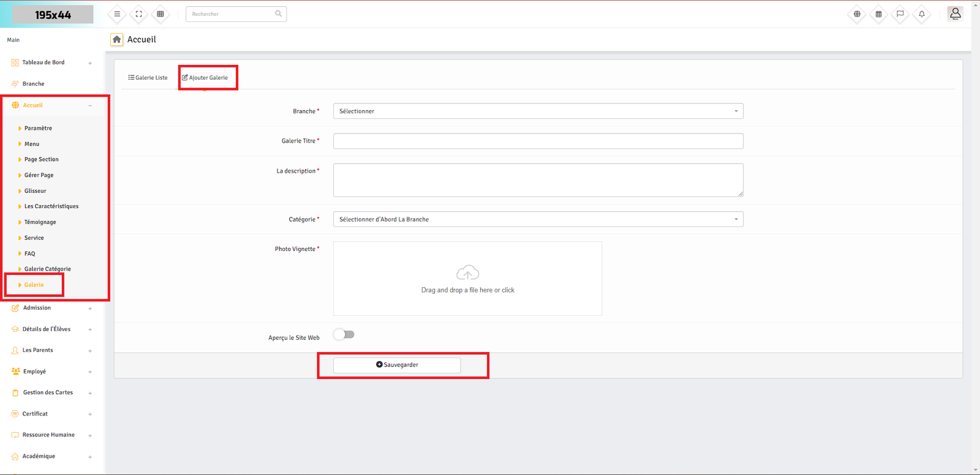Click the magnifier search icon
Image resolution: width=980 pixels, height=475 pixels.
(278, 13)
